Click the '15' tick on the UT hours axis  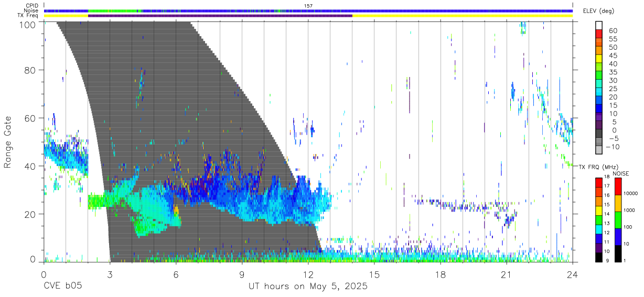coord(374,274)
